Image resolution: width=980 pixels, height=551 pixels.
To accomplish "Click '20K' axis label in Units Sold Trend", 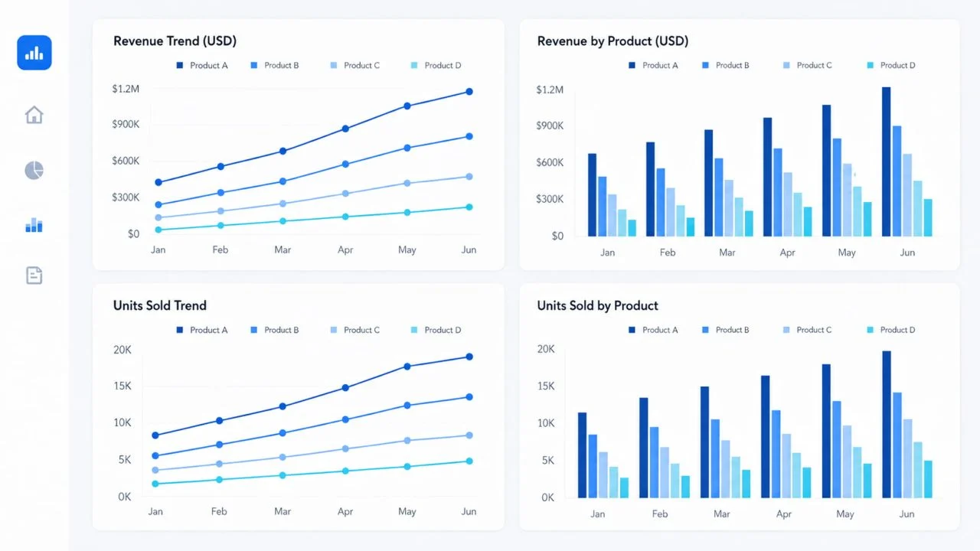I will 122,350.
